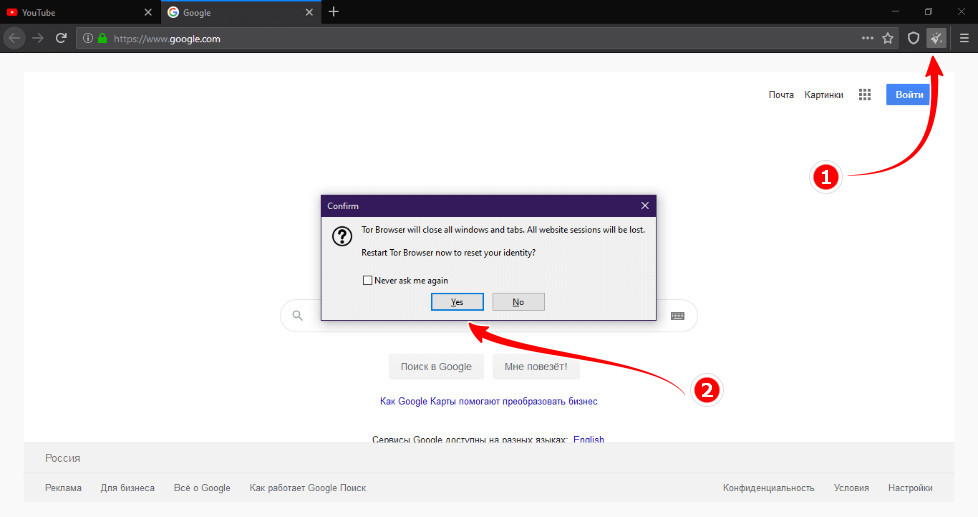Switch language using the English link
The width and height of the screenshot is (978, 517).
588,439
